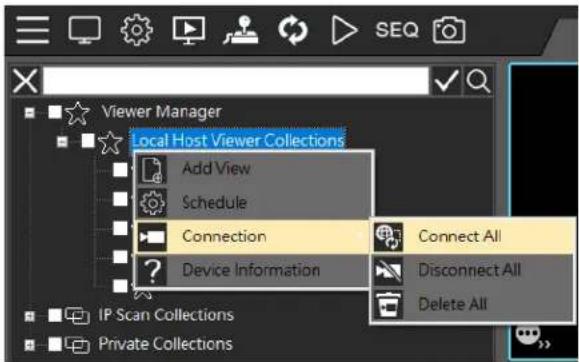This screenshot has height=362, width=579.
Task: Select IP Scan Collections tree label
Action: click(166, 315)
